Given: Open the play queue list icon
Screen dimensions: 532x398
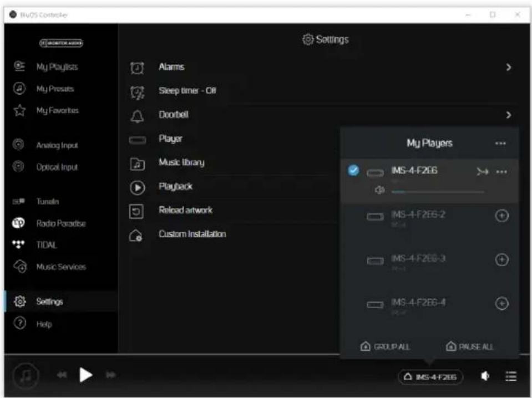Looking at the screenshot, I should [511, 376].
